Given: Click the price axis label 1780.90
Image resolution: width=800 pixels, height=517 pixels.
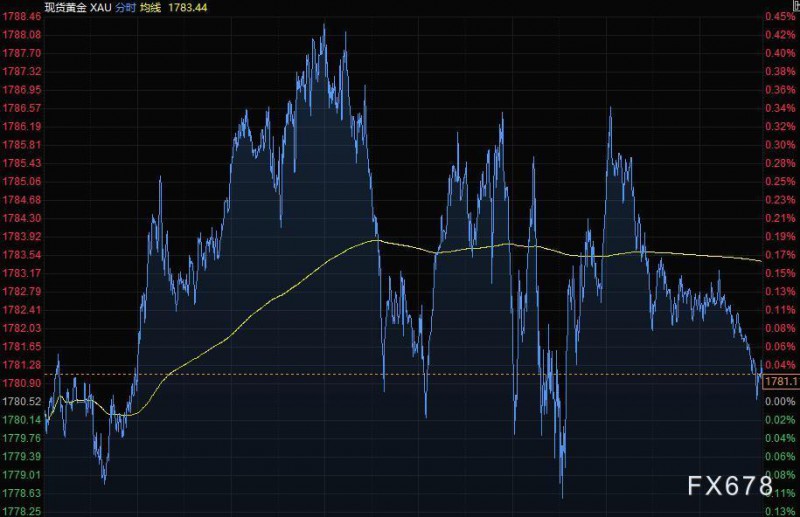Looking at the screenshot, I should 21,383.
